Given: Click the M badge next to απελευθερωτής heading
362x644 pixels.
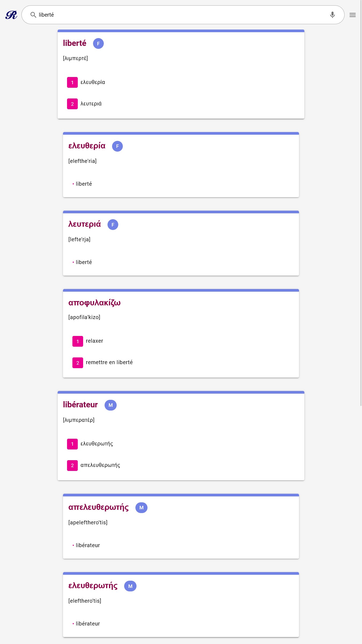Looking at the screenshot, I should coord(141,508).
